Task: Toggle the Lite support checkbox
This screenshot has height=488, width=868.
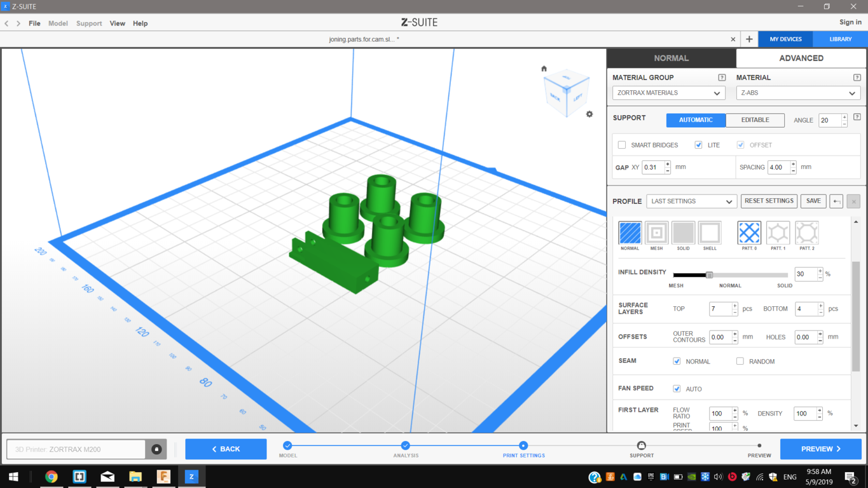Action: (x=698, y=145)
